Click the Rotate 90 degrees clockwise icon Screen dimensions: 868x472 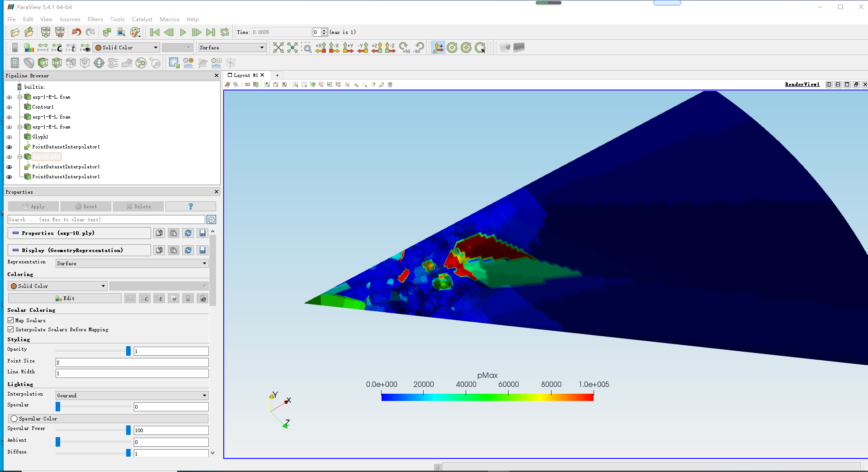click(405, 48)
